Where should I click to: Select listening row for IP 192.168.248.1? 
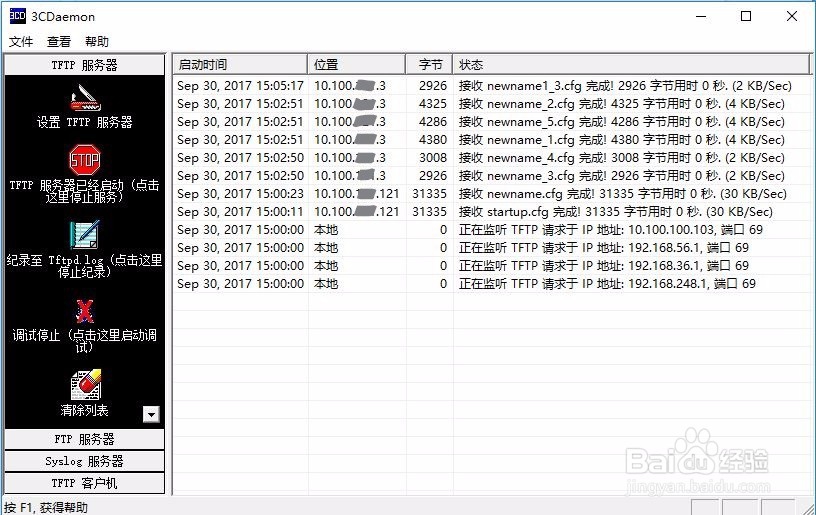click(492, 284)
